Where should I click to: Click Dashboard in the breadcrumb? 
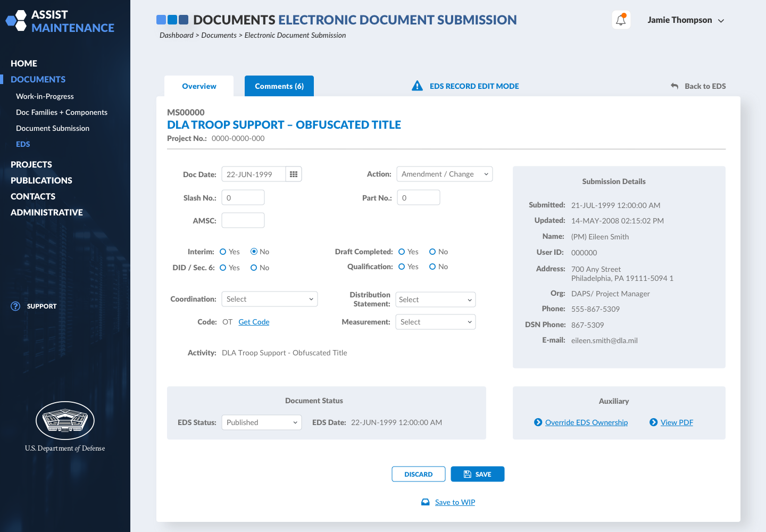pos(177,35)
